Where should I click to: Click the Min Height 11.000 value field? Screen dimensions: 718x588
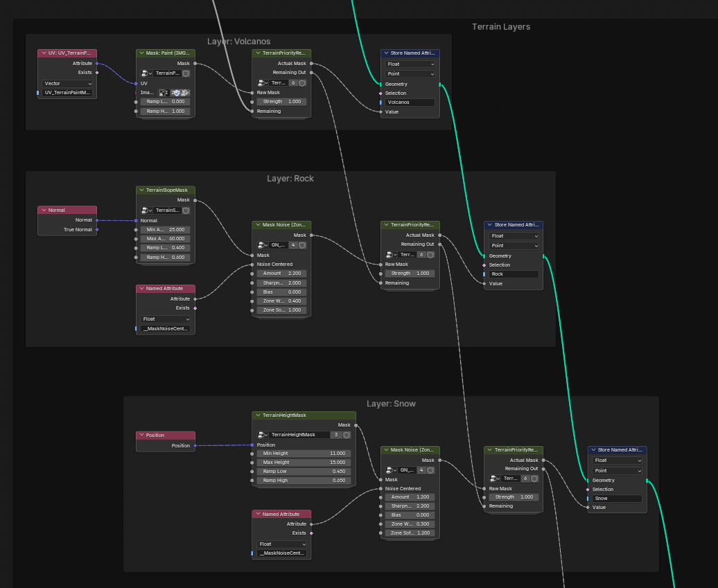point(304,454)
